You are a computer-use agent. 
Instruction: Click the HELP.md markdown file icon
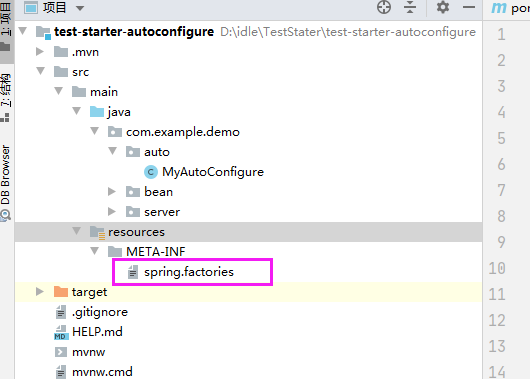61,332
